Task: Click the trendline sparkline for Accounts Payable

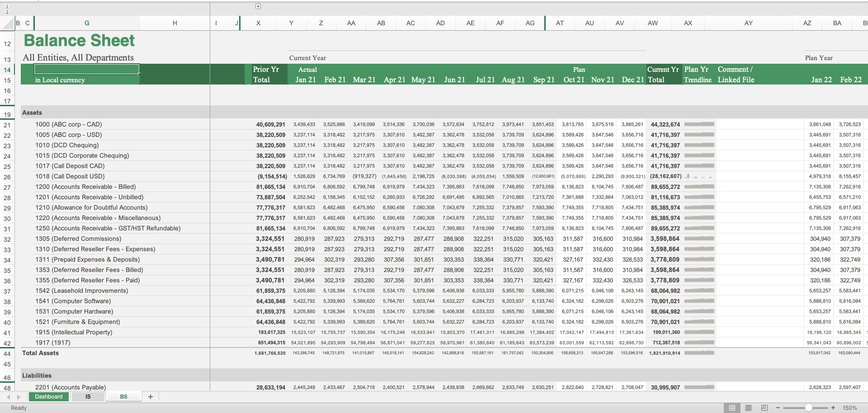Action: (x=699, y=387)
